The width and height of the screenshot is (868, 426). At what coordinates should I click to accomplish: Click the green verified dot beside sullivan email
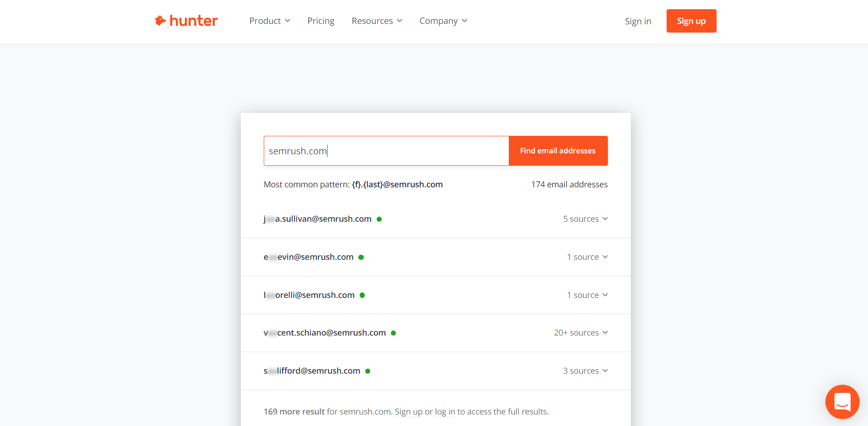coord(379,219)
